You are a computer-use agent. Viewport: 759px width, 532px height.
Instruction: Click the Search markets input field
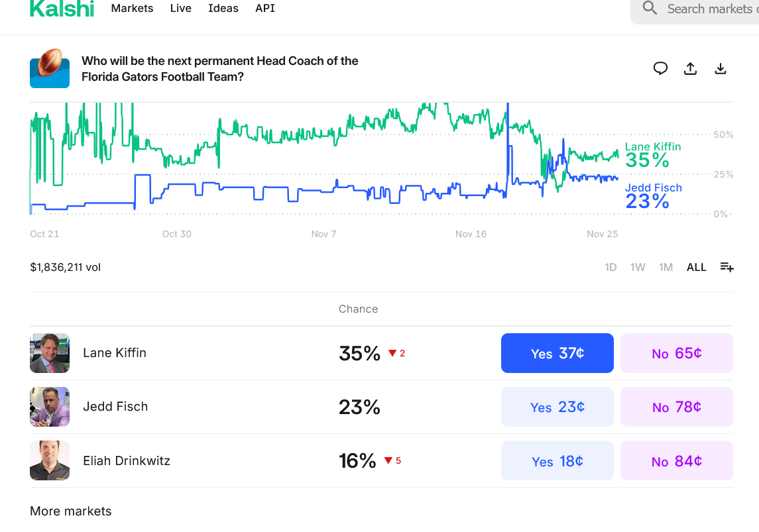coord(711,9)
